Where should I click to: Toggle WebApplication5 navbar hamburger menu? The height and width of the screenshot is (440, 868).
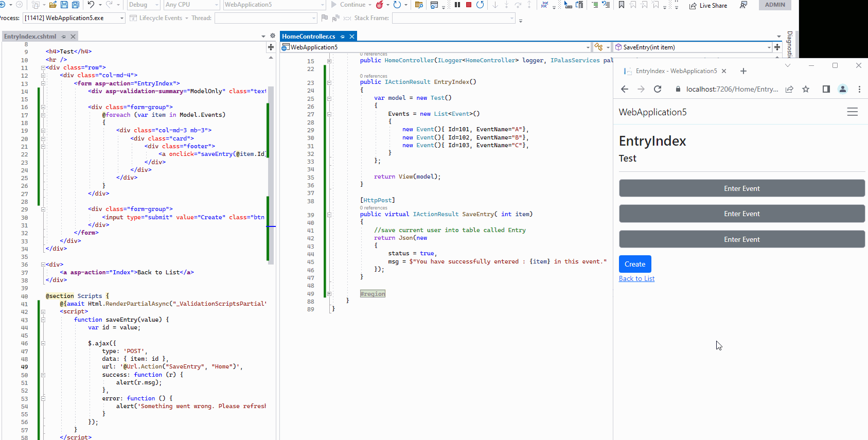pyautogui.click(x=853, y=112)
